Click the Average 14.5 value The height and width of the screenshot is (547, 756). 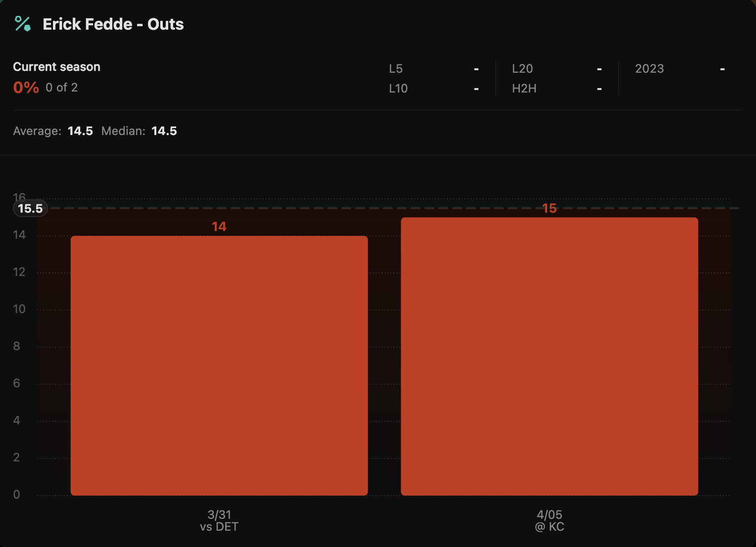pos(80,131)
